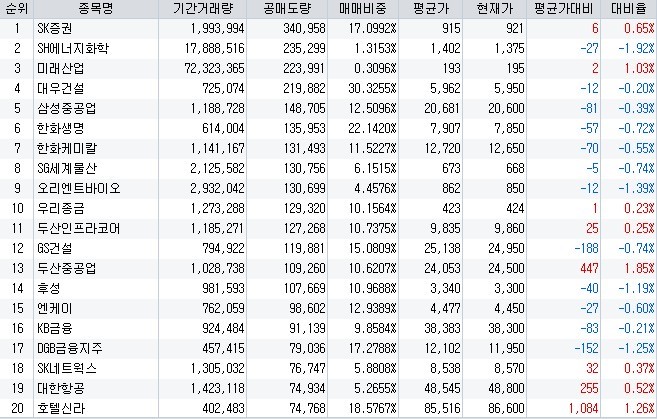This screenshot has height=419, width=657.
Task: Click the 대비율 column header
Action: point(629,8)
